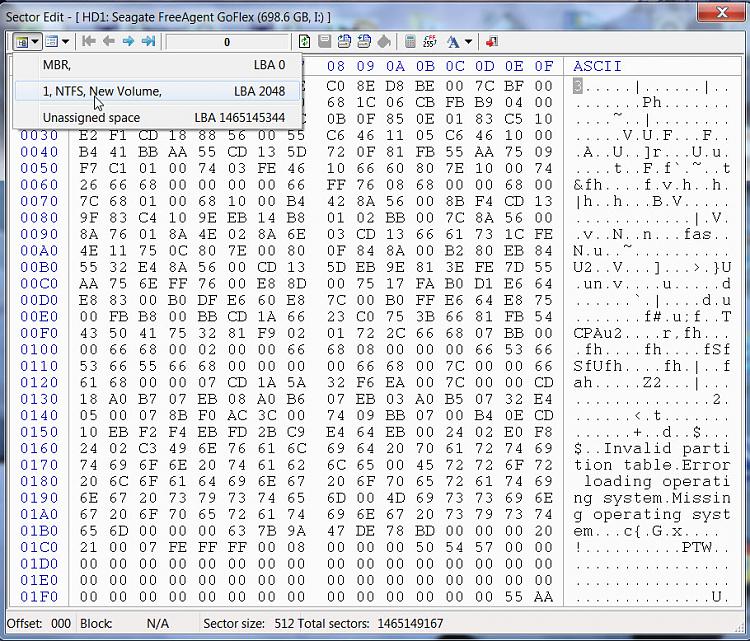This screenshot has width=750, height=641.
Task: Click the row offset 01F0
Action: pos(39,597)
